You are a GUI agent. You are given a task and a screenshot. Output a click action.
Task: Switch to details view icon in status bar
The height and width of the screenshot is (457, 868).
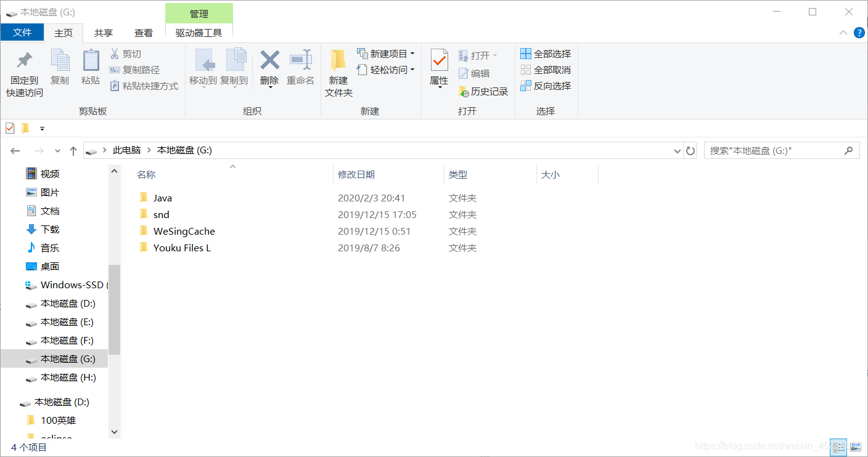pos(838,447)
